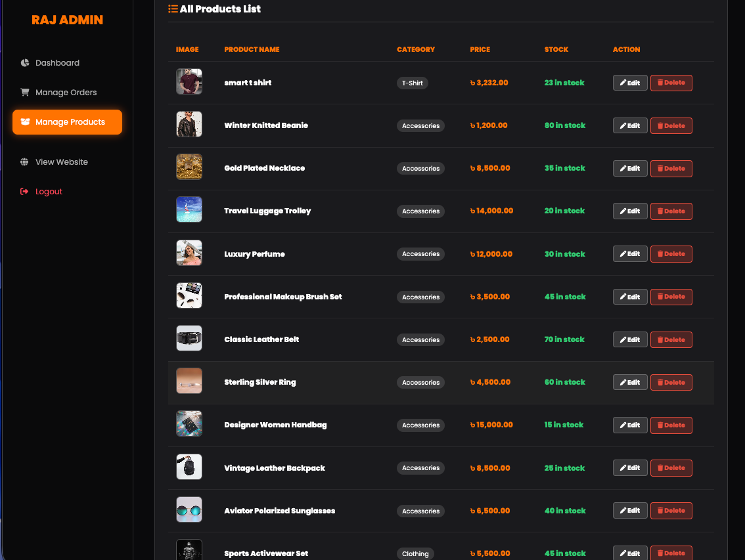
Task: Open Gold Plated Necklace thumbnail
Action: click(189, 167)
